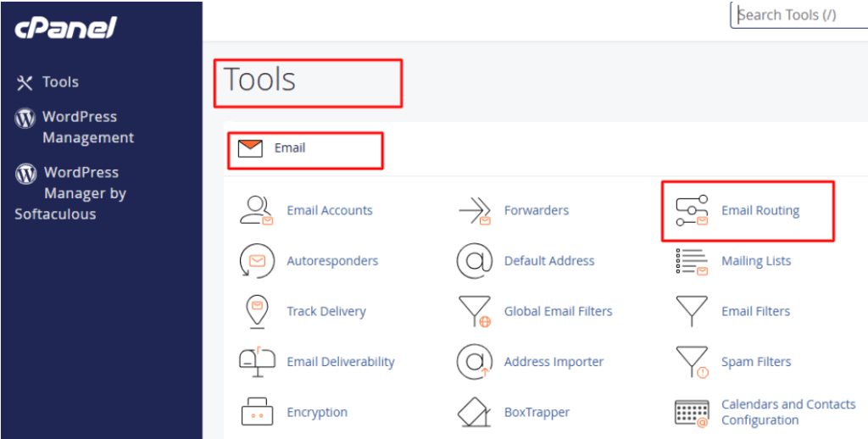Click the Email section envelope icon
The height and width of the screenshot is (439, 868).
coord(250,148)
